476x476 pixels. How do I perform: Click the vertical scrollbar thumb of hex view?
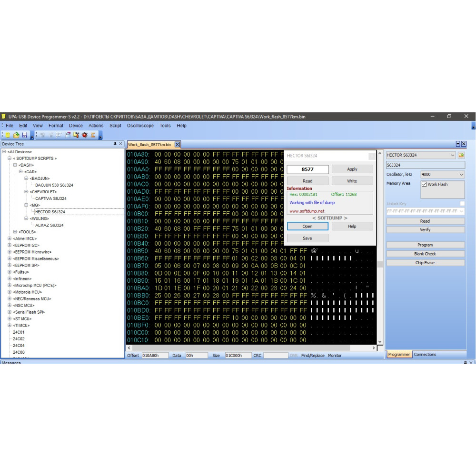click(380, 264)
